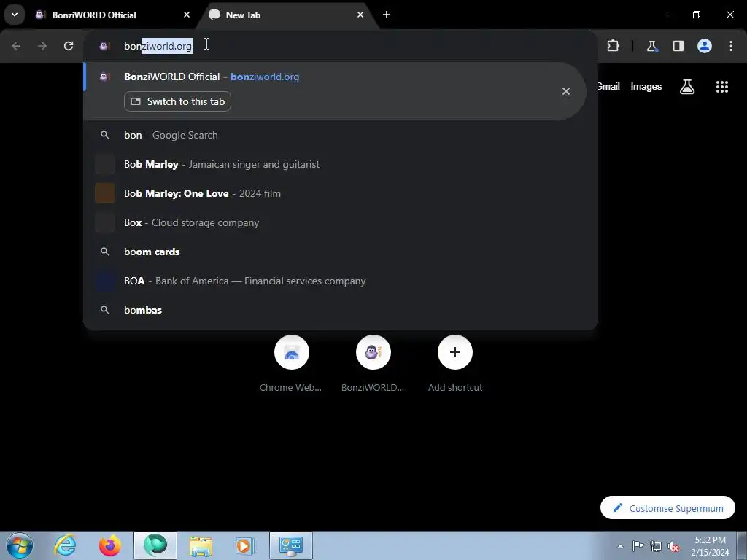Open the three-dot browser menu
This screenshot has height=560, width=747.
click(x=731, y=46)
